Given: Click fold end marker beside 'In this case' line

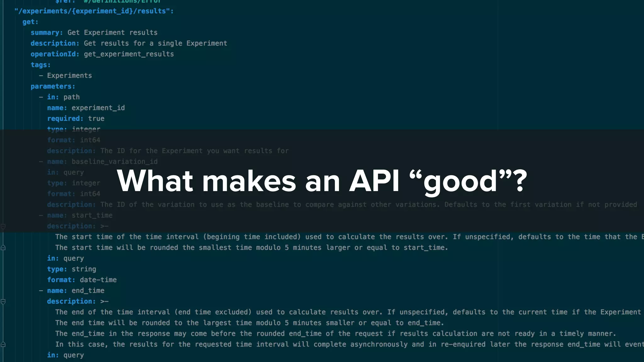Looking at the screenshot, I should tap(3, 345).
